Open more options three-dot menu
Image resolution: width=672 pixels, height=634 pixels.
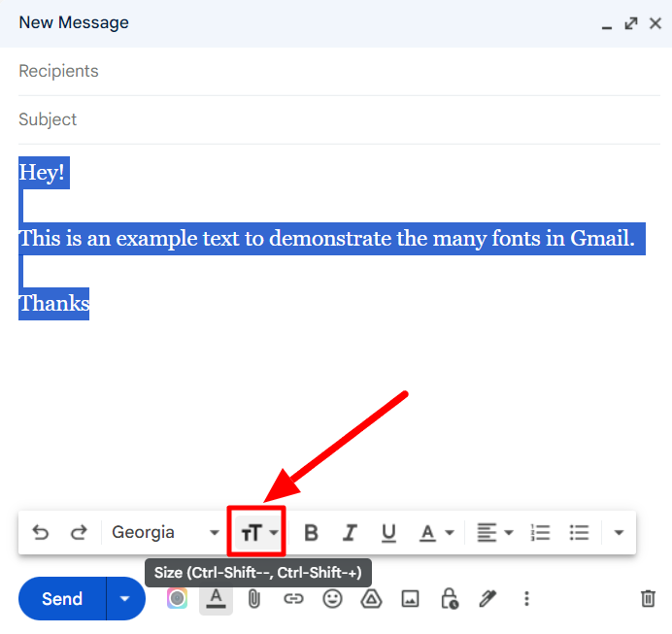(x=526, y=598)
